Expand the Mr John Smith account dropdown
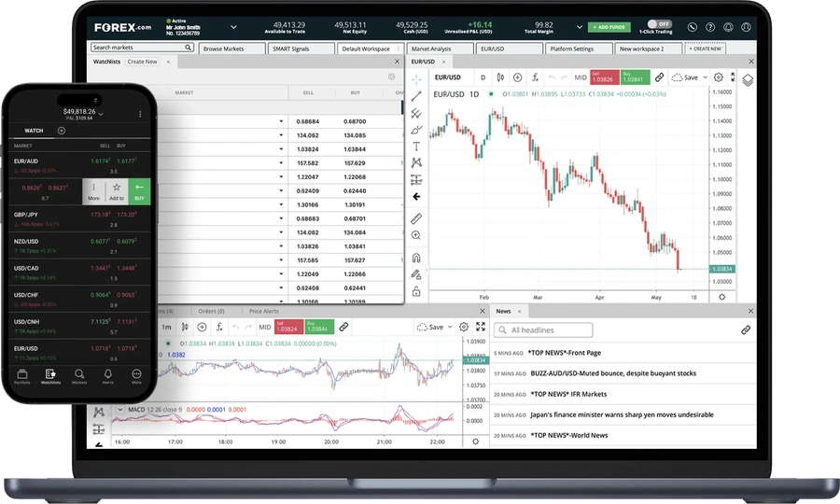 point(233,27)
